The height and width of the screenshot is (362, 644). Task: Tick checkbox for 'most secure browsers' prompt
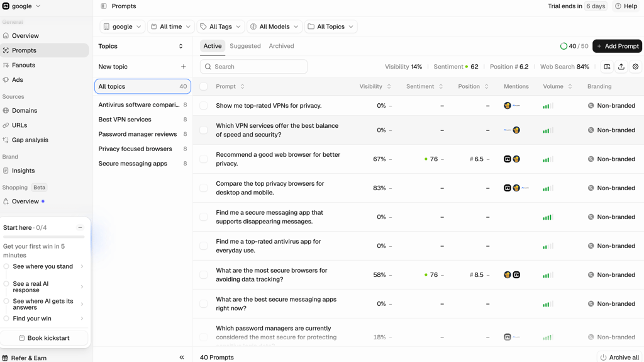click(x=204, y=274)
